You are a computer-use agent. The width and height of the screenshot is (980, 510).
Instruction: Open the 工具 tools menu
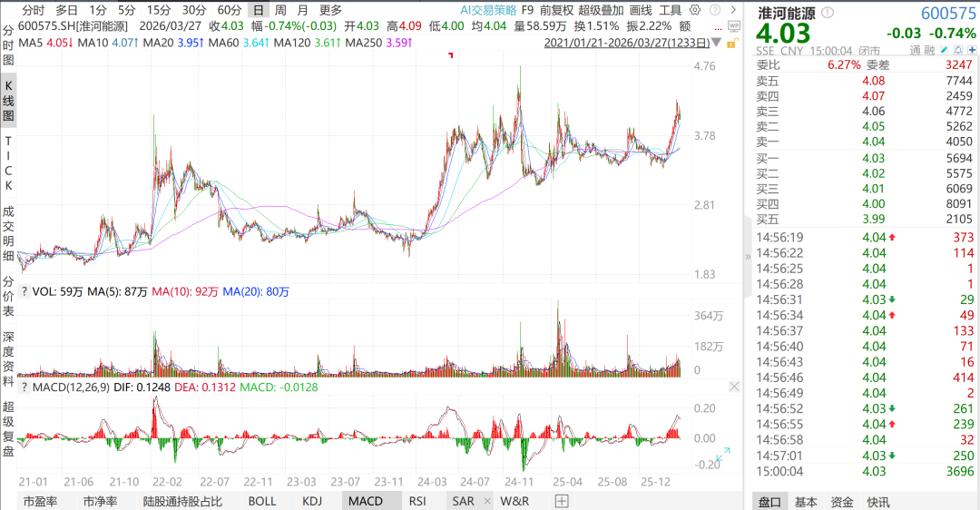pyautogui.click(x=671, y=10)
